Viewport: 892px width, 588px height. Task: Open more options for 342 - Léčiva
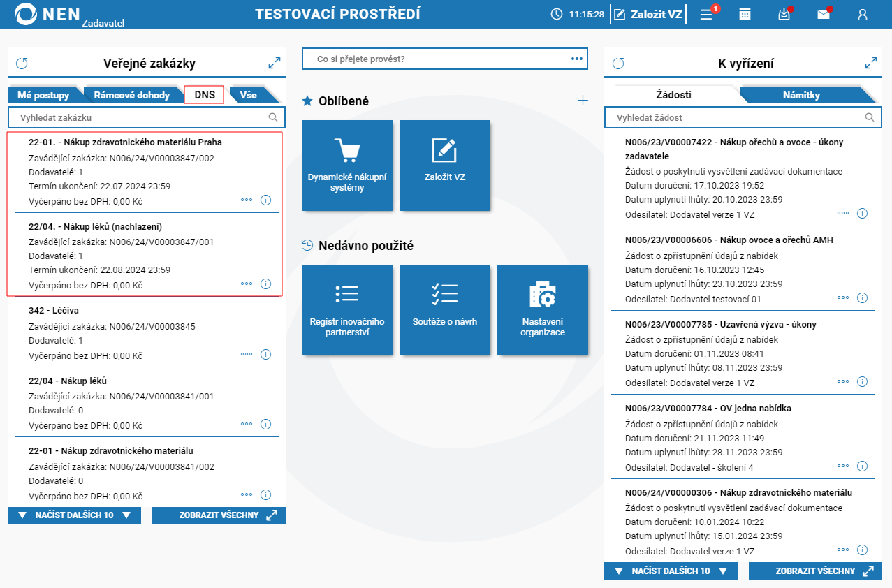[247, 354]
